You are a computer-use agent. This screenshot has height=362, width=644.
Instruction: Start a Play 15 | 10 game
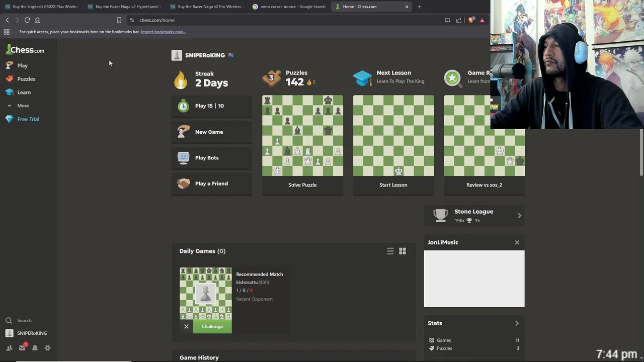[x=212, y=106]
